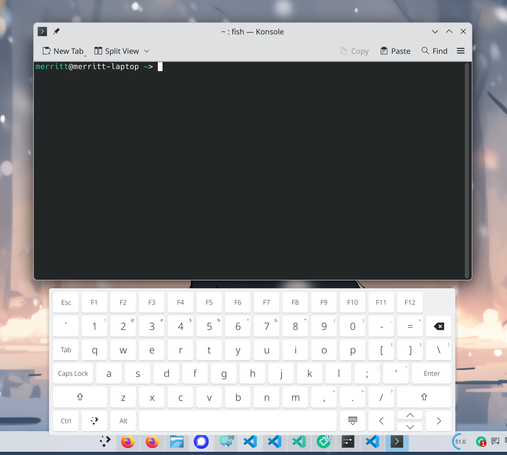Toggle the pin window icon in title bar
507x455 pixels.
56,32
